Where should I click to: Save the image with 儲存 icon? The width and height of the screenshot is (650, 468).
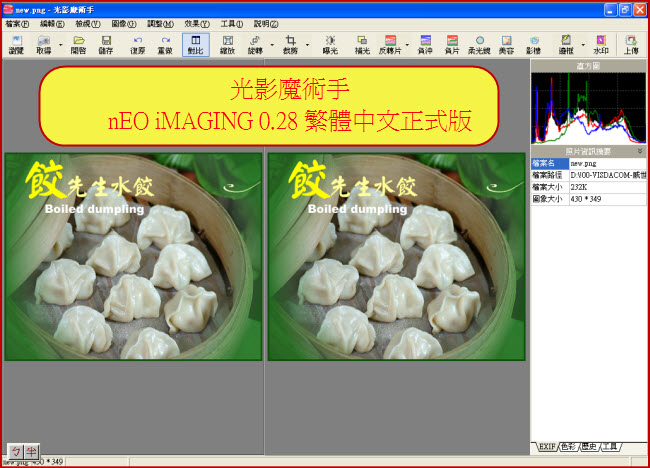106,44
